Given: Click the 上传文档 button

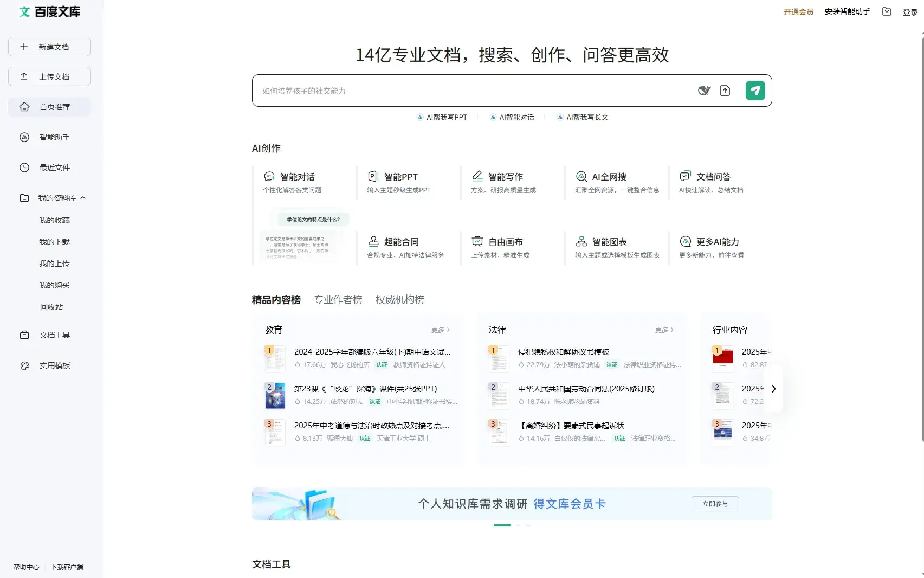Looking at the screenshot, I should [49, 76].
